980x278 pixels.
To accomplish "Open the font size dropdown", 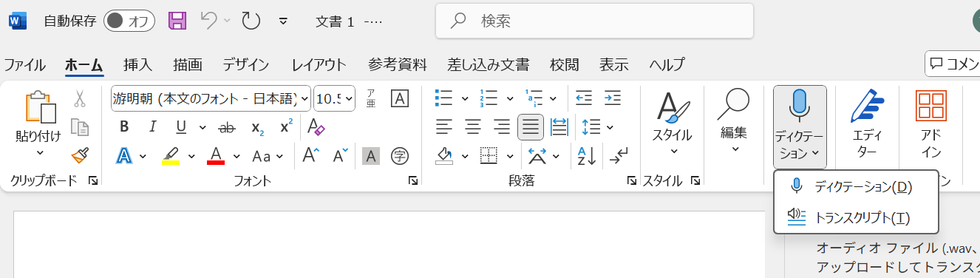I will click(x=348, y=98).
